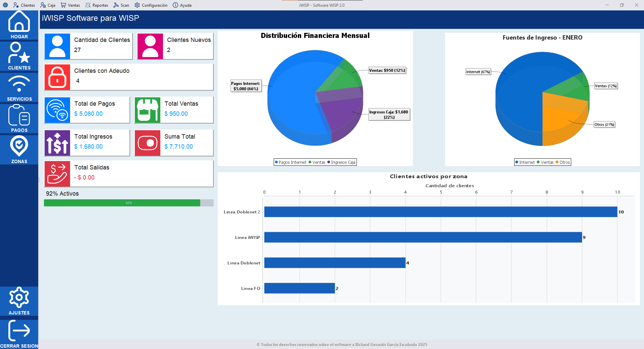644x349 pixels.
Task: Click the Ingresos Caja legend entry
Action: pos(341,162)
